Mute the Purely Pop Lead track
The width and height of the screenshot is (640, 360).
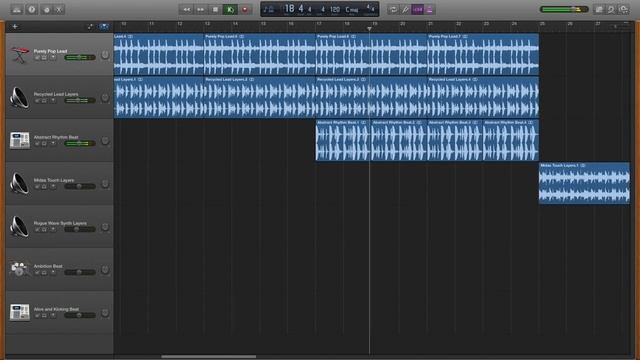37,58
